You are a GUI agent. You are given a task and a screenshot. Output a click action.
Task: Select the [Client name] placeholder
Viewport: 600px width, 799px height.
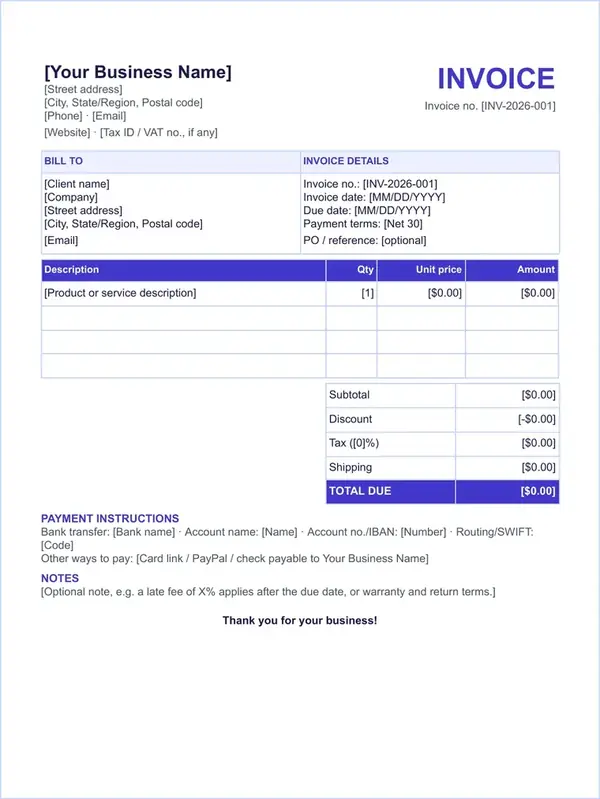point(76,184)
